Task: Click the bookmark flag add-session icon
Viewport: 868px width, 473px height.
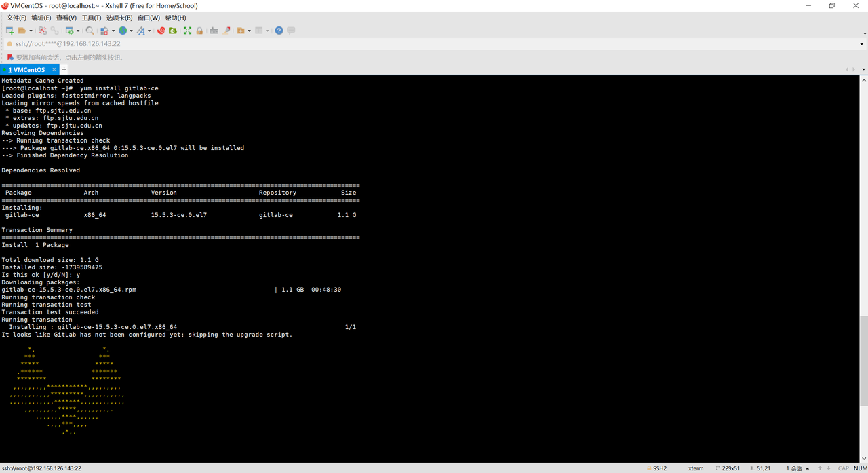Action: (10, 58)
